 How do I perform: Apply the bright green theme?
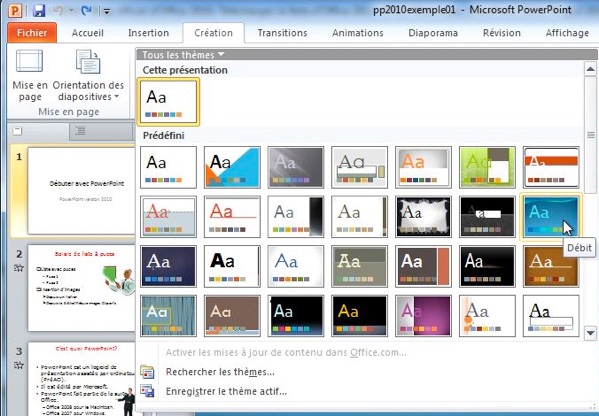487,167
